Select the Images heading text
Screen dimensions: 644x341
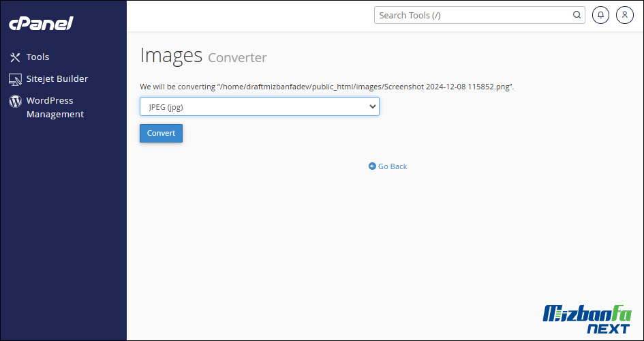pos(171,55)
